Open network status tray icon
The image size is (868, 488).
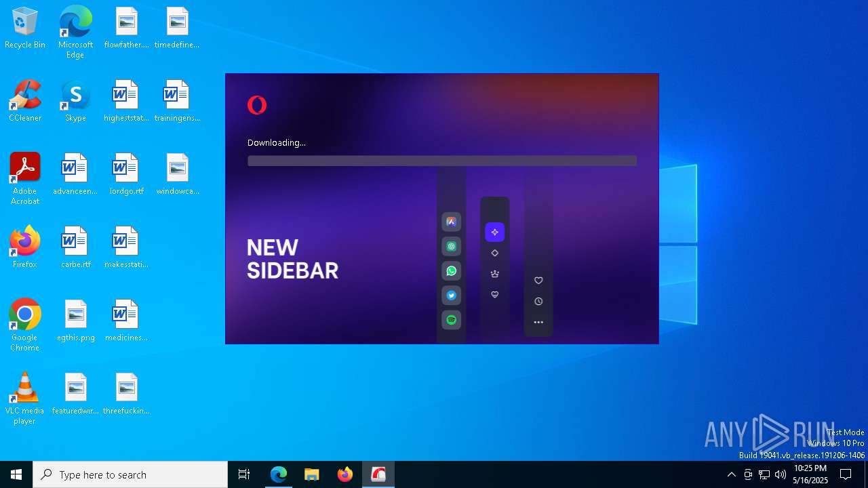(x=764, y=474)
